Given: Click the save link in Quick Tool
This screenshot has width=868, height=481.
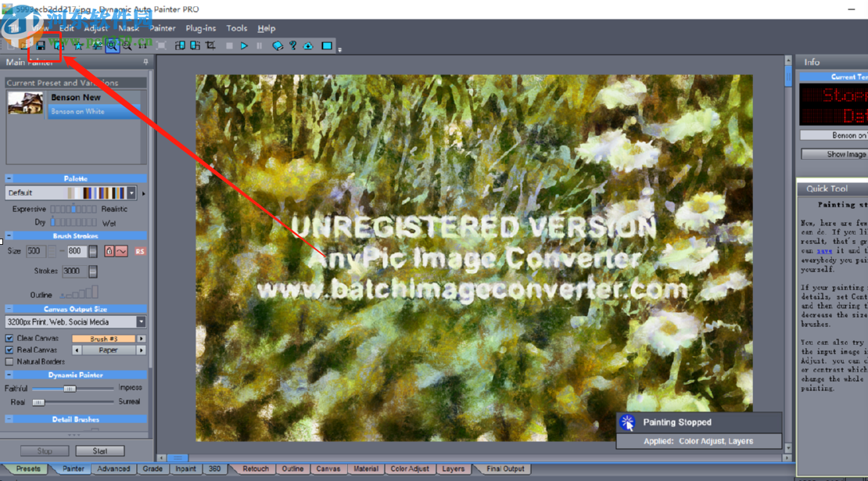Looking at the screenshot, I should tap(824, 251).
